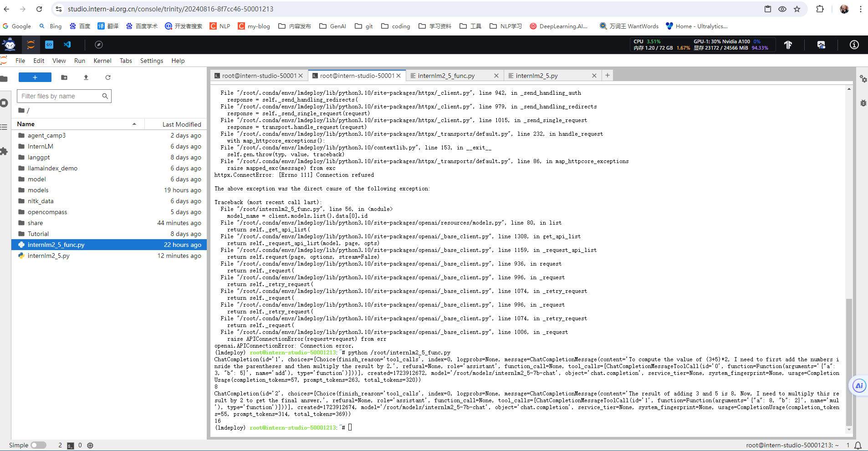
Task: Open the TensorBoard icon in top bar
Action: pyautogui.click(x=788, y=45)
